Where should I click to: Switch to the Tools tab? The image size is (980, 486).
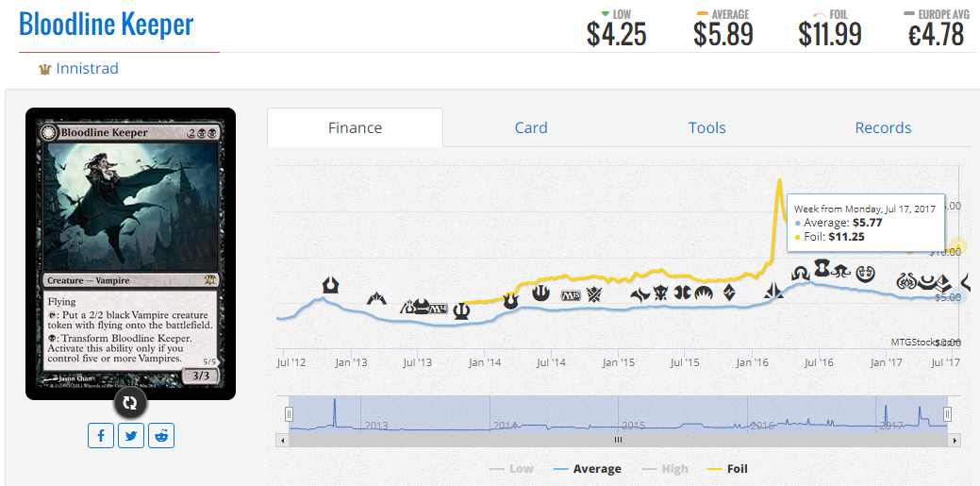pos(706,127)
